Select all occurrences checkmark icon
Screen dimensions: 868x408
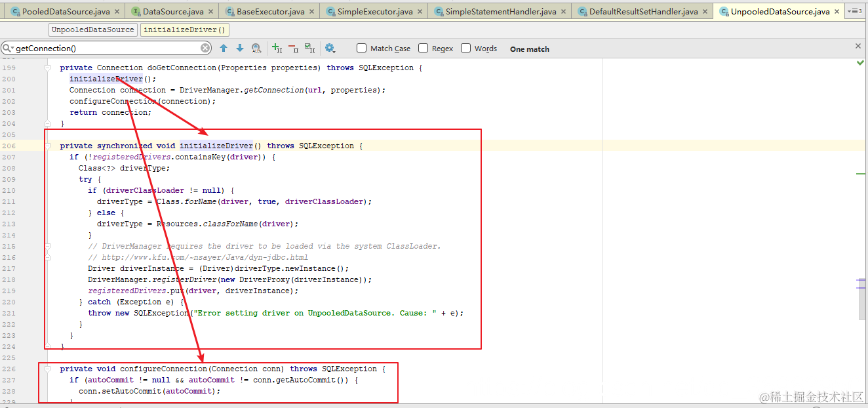309,48
